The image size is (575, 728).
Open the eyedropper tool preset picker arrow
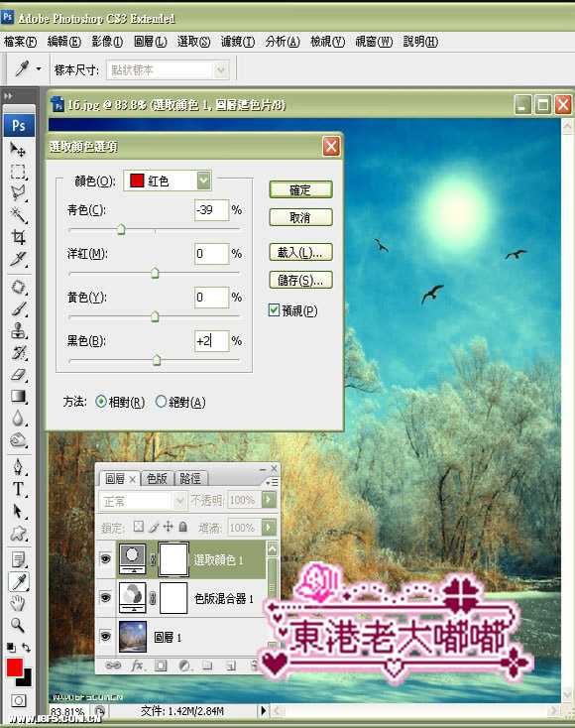pyautogui.click(x=39, y=69)
